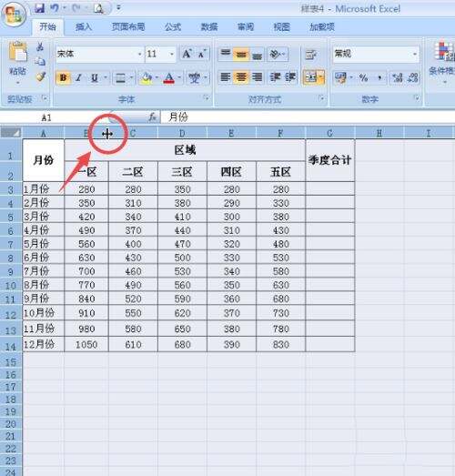This screenshot has width=455, height=476.
Task: Switch to the 公式 ribbon tab
Action: pos(173,27)
